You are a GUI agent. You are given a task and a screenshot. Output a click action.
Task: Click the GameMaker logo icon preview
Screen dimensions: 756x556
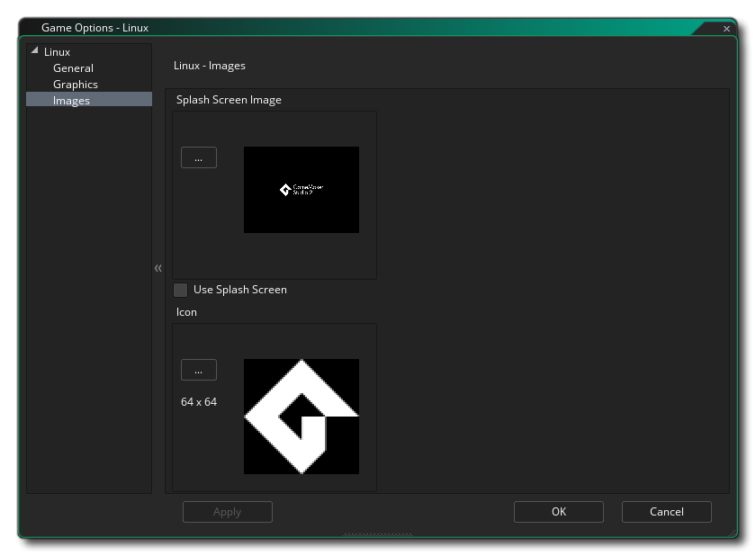click(x=301, y=416)
